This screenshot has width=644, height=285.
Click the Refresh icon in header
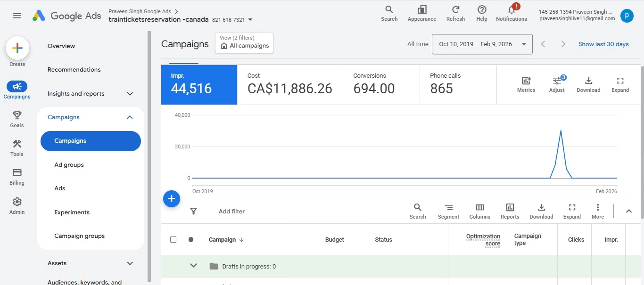coord(455,10)
